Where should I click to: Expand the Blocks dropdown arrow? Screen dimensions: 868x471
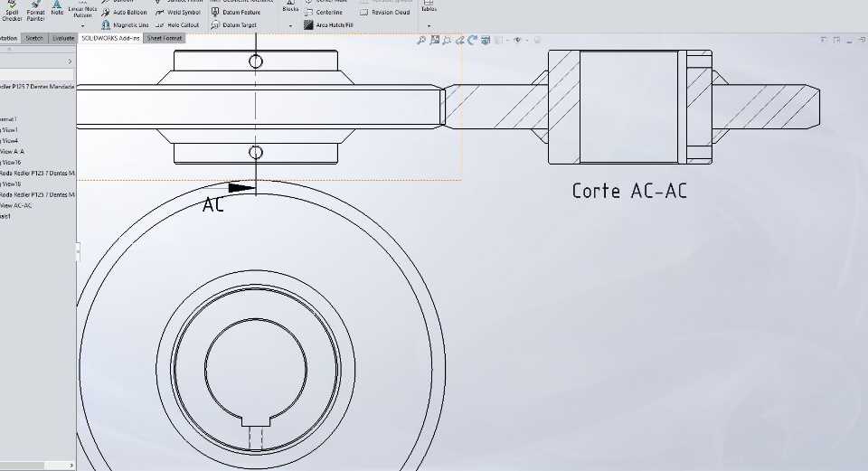290,26
